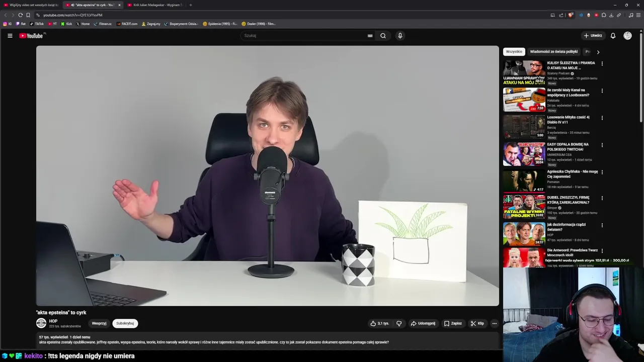Open the browser main menu icon
The image size is (644, 362).
click(639, 15)
